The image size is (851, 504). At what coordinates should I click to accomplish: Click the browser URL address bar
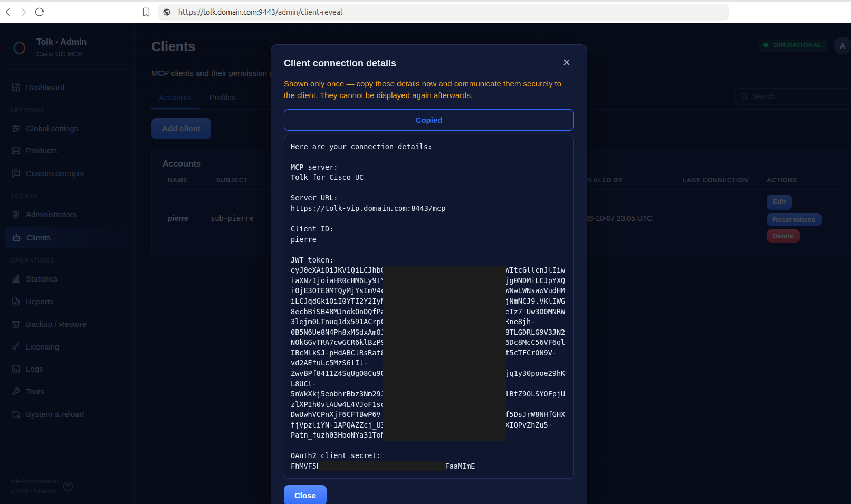click(x=443, y=12)
